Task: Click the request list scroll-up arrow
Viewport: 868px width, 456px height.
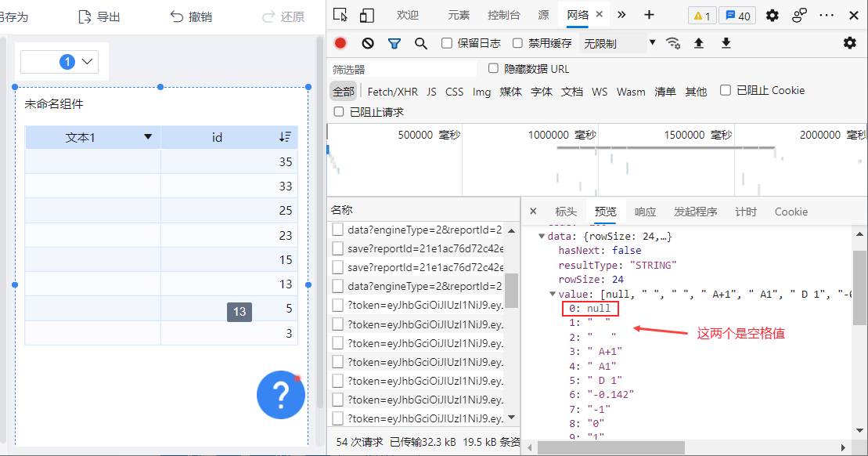Action: tap(512, 230)
